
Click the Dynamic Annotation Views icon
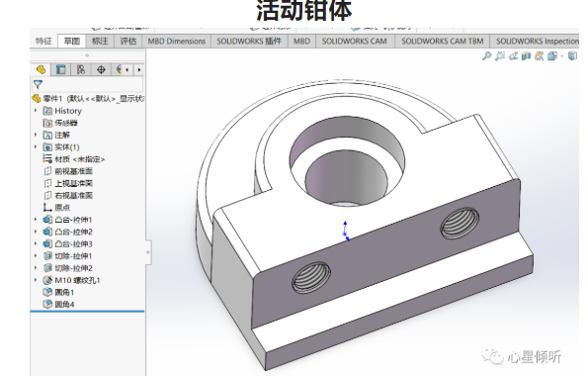click(540, 56)
